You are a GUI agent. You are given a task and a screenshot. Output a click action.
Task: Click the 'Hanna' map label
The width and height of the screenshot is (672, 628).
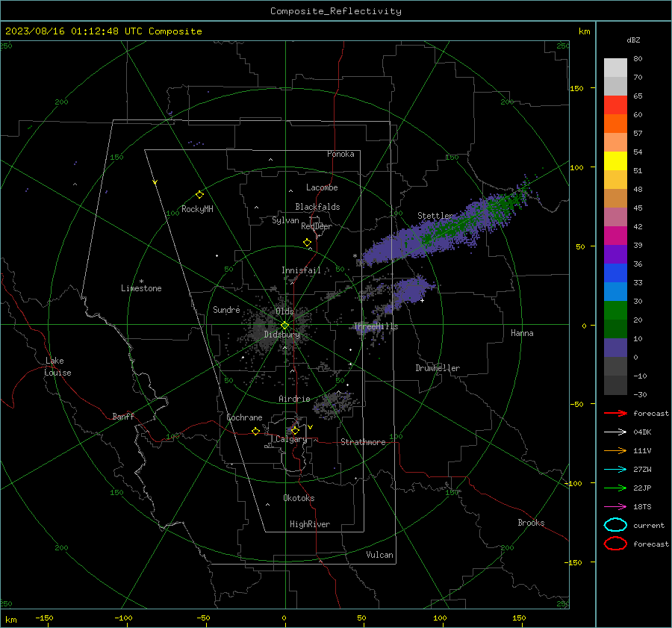click(522, 333)
